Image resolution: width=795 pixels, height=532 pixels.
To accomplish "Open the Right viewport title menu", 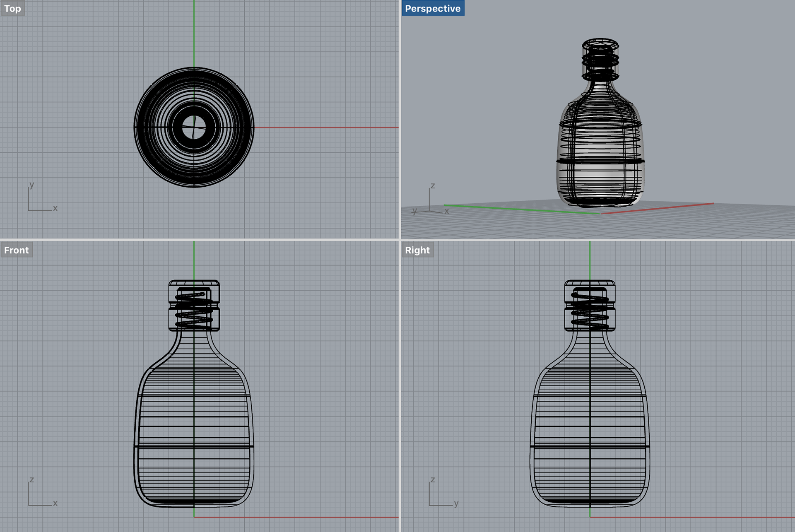I will click(x=417, y=250).
